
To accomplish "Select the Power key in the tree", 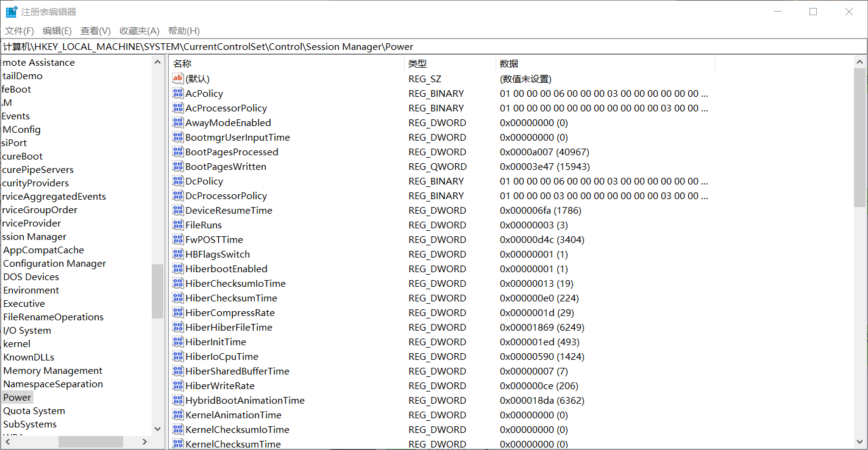I will (x=17, y=397).
